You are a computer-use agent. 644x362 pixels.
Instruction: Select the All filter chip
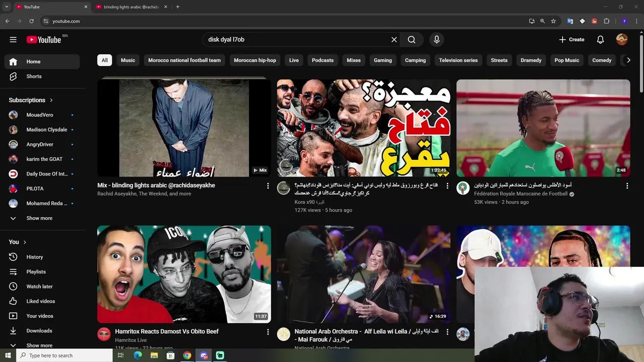tap(105, 60)
